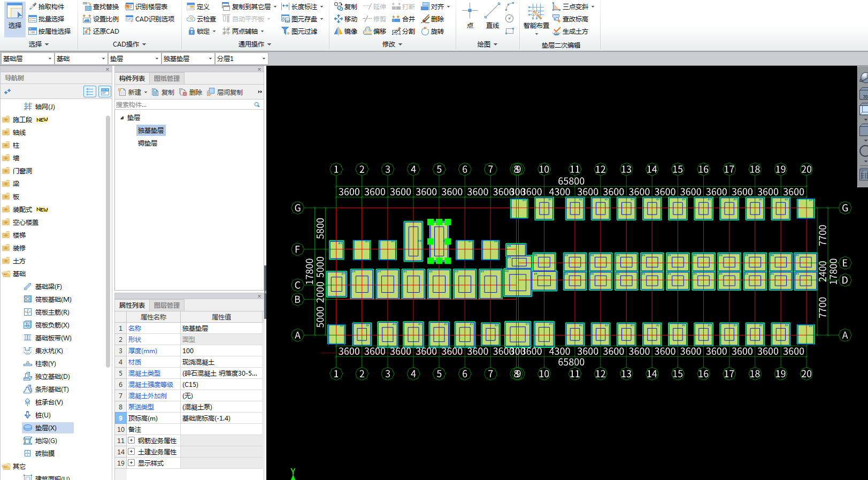Open CAD识别选项 settings
Image resolution: width=868 pixels, height=480 pixels.
(x=150, y=19)
